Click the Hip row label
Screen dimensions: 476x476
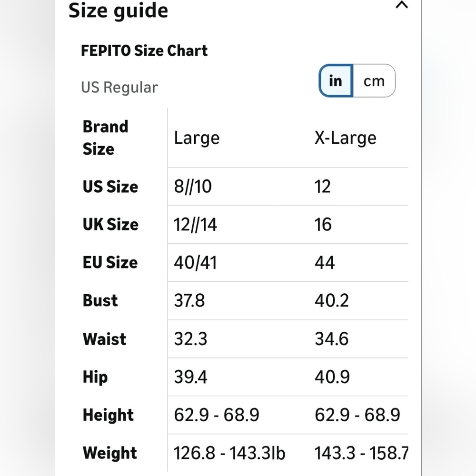[95, 377]
